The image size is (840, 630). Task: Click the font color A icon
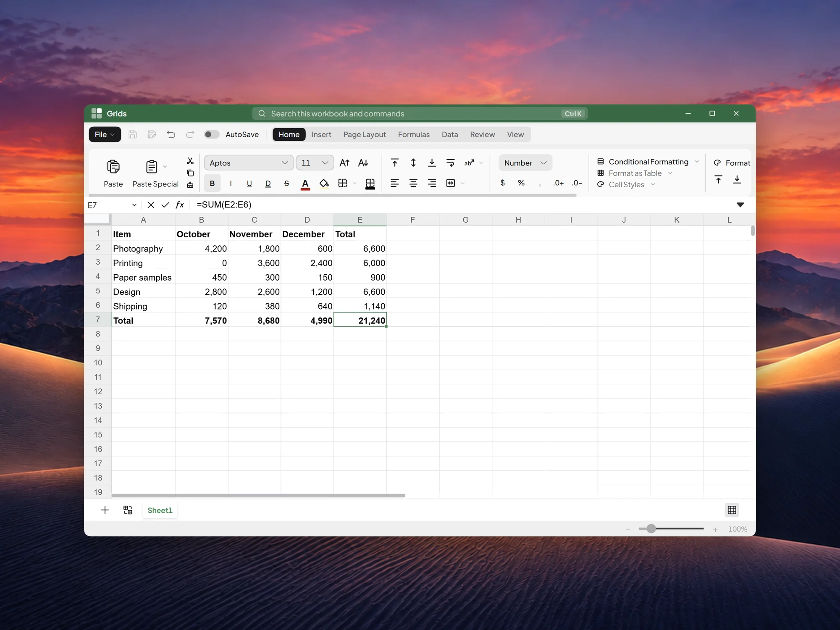[305, 184]
